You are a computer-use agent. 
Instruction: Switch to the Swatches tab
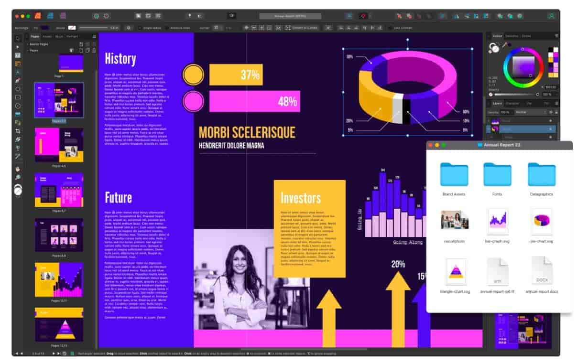[512, 36]
